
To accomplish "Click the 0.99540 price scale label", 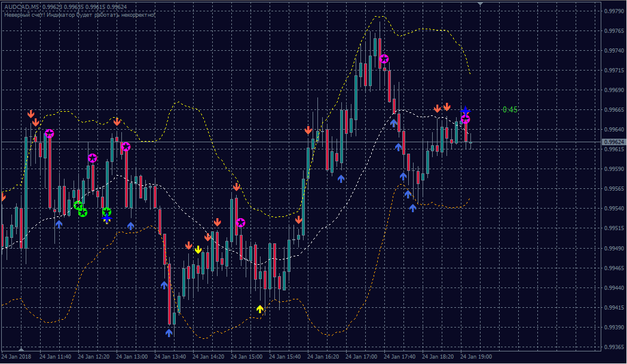I will pos(613,209).
